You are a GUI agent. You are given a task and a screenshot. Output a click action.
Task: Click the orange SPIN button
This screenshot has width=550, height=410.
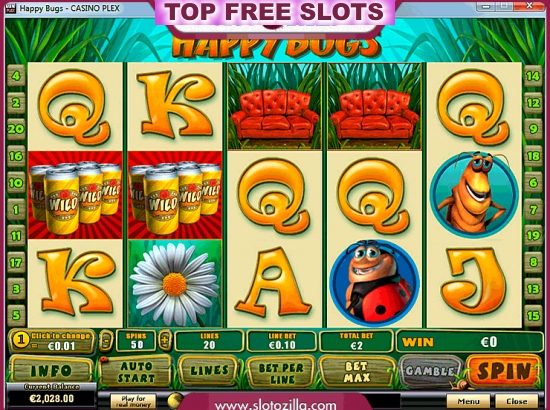[503, 371]
